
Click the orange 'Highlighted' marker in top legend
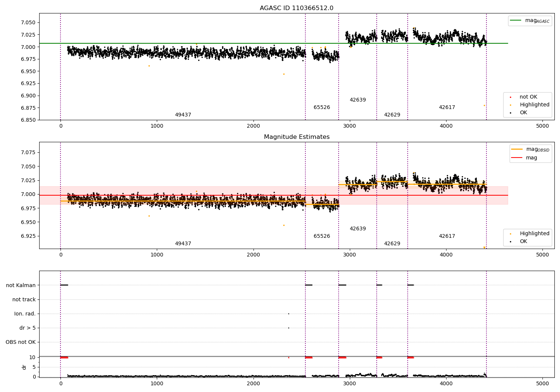[510, 105]
